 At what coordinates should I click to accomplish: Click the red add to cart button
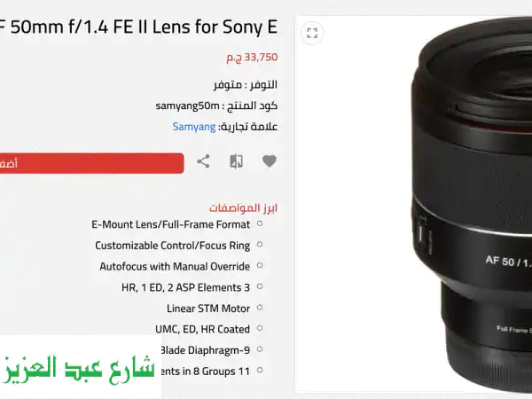pyautogui.click(x=91, y=163)
